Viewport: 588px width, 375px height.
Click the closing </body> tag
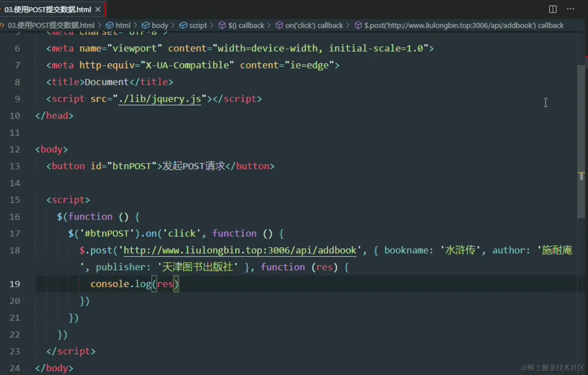coord(54,368)
